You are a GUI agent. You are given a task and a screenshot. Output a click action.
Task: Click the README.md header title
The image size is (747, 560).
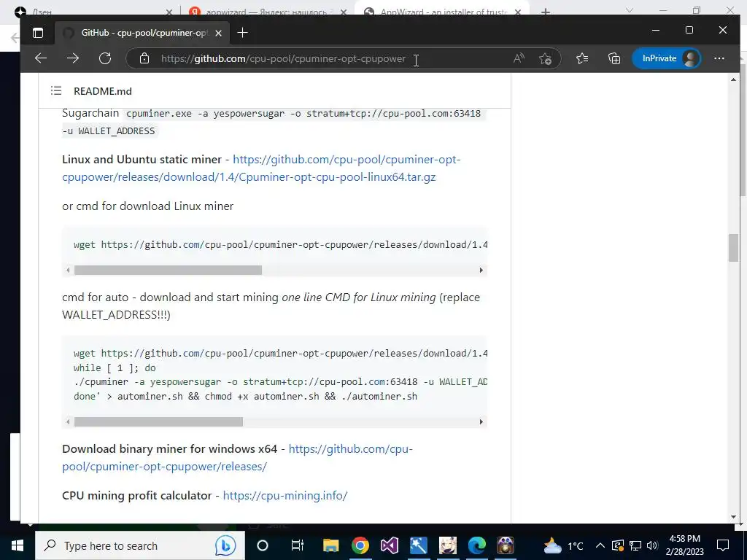[x=102, y=91]
